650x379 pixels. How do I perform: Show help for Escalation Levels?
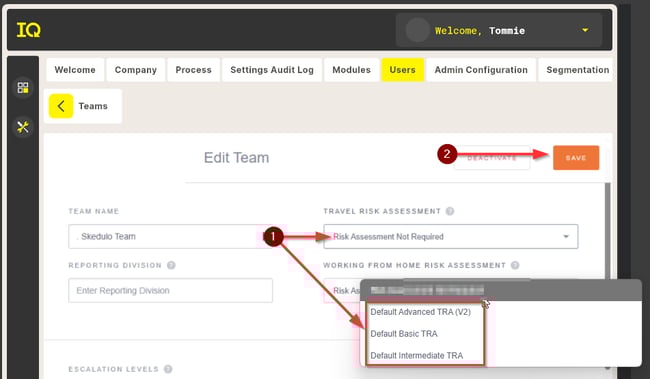(168, 369)
